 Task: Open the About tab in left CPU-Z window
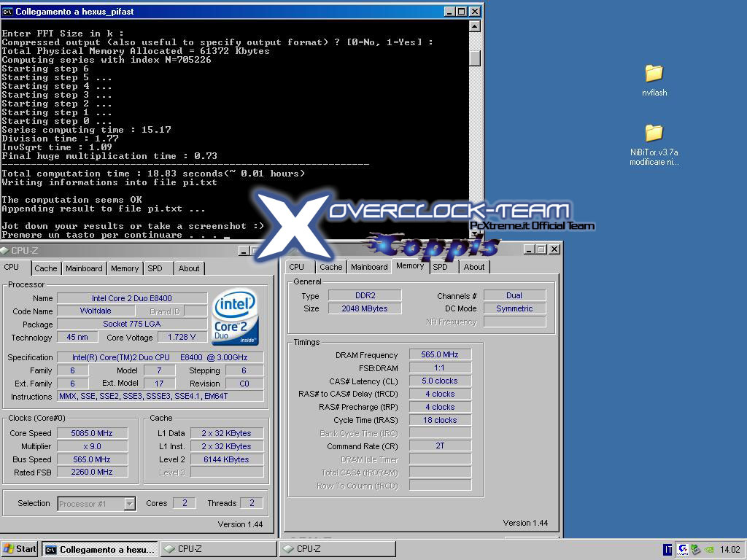pos(189,268)
